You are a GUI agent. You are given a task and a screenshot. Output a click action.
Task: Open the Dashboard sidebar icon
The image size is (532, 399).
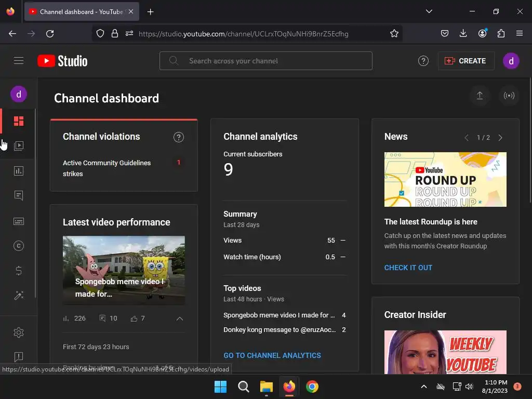click(x=19, y=121)
